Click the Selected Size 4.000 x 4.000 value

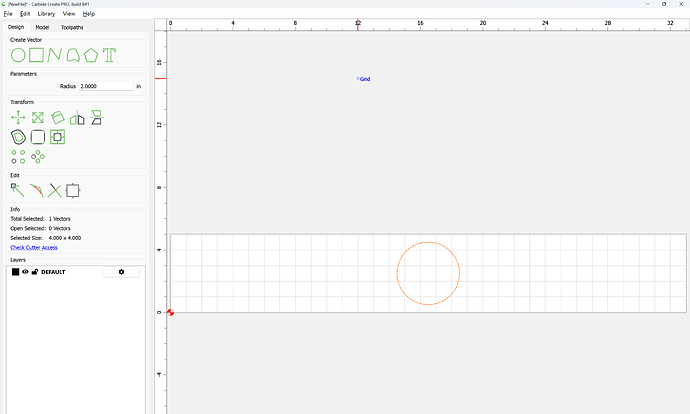65,238
